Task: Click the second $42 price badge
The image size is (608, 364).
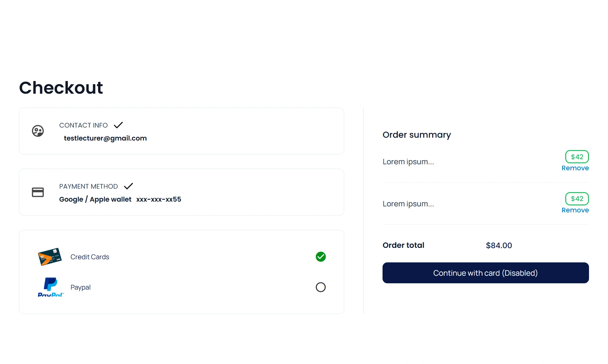Action: pyautogui.click(x=577, y=199)
